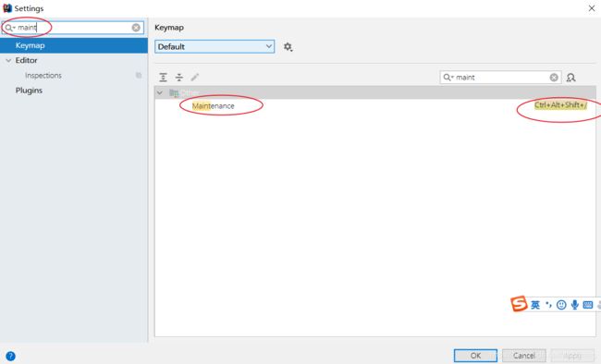Image resolution: width=601 pixels, height=364 pixels.
Task: Select the Maintenance action row
Action: pos(375,106)
